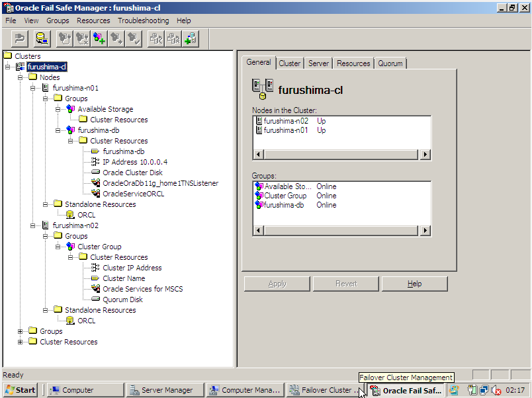Click the Quorum Disk drive icon

tap(95, 299)
